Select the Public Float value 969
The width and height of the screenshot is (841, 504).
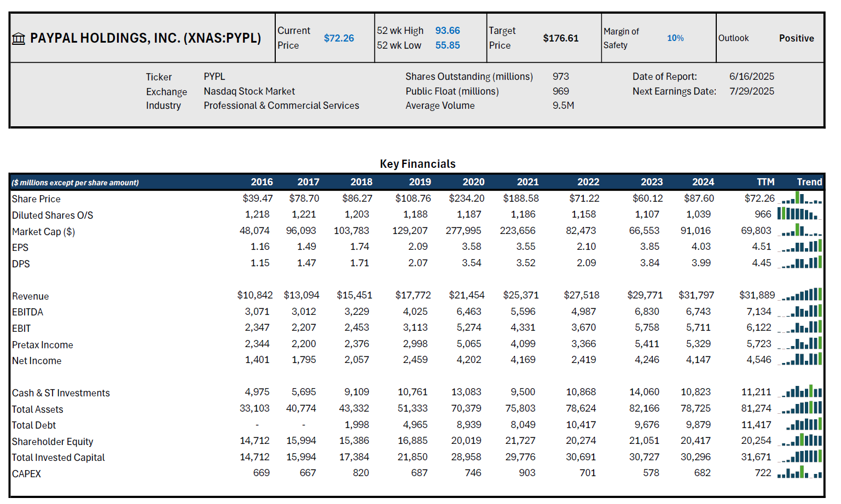pyautogui.click(x=561, y=91)
